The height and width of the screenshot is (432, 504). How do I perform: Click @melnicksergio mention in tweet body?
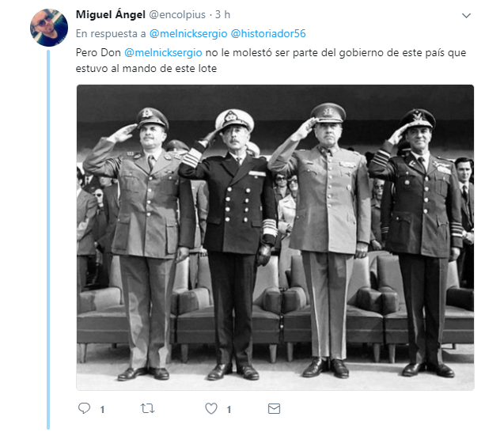tap(163, 52)
